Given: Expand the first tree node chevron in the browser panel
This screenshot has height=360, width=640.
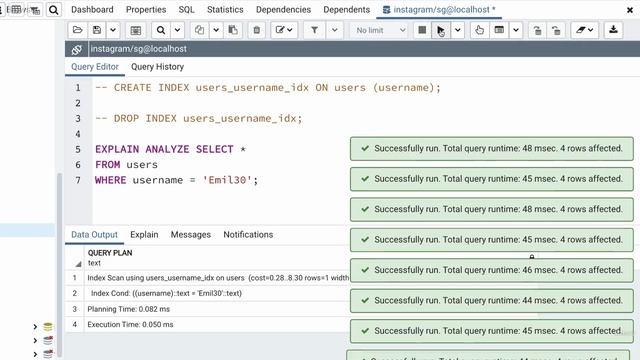Looking at the screenshot, I should (35, 327).
